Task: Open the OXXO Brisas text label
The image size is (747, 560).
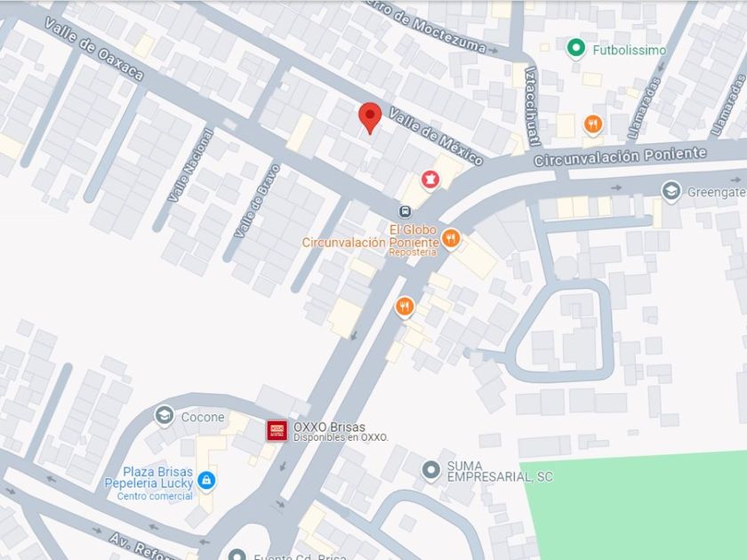Action: 329,427
